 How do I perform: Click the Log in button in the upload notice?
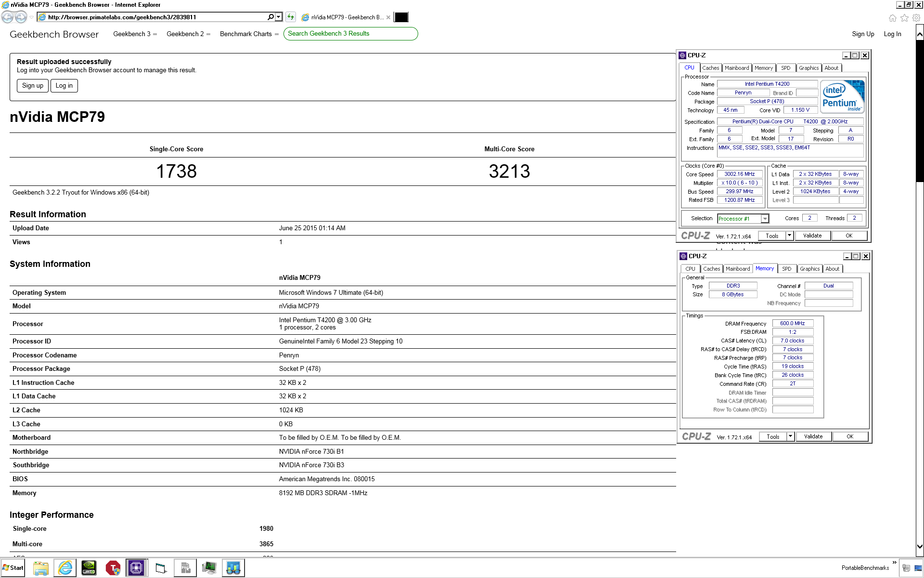64,86
